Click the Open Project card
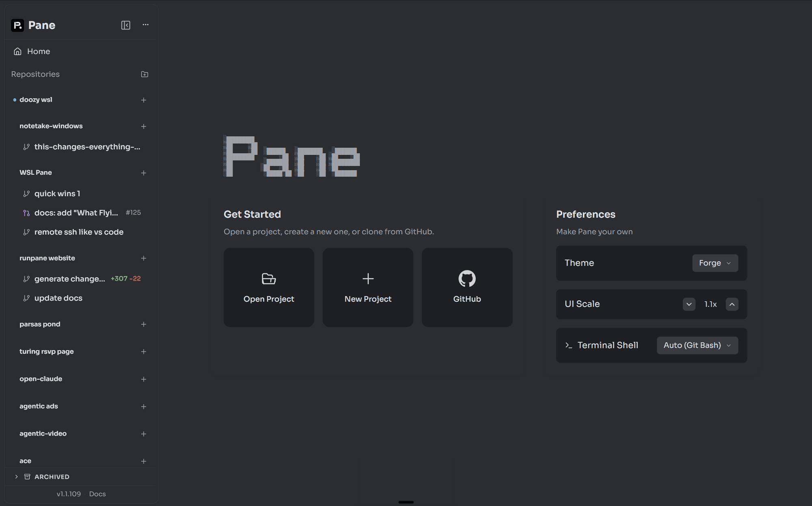 pyautogui.click(x=269, y=288)
